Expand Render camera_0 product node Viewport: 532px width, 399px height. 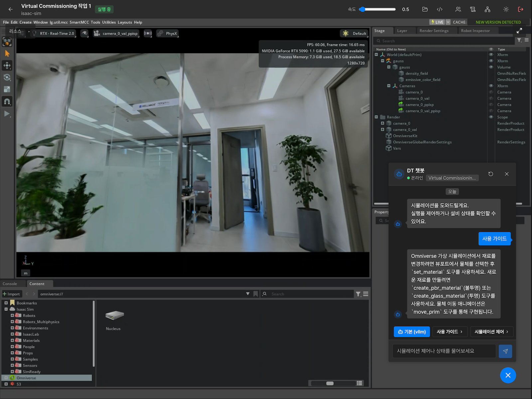[x=382, y=123]
